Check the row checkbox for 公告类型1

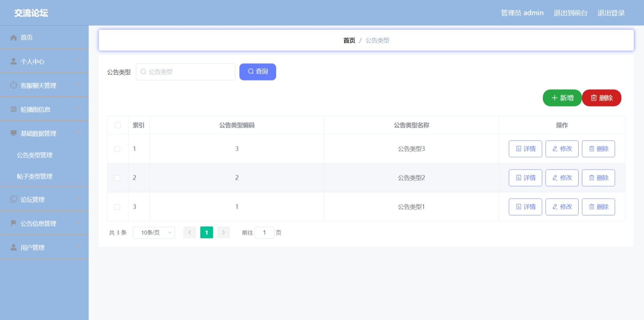[117, 207]
